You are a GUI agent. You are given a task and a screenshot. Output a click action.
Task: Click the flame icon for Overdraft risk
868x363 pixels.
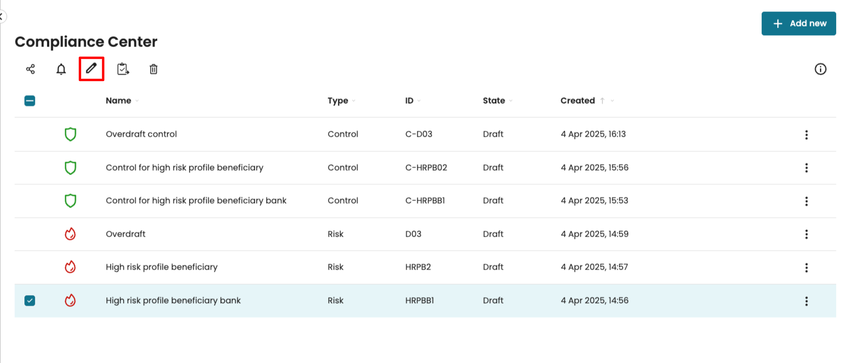(x=70, y=234)
